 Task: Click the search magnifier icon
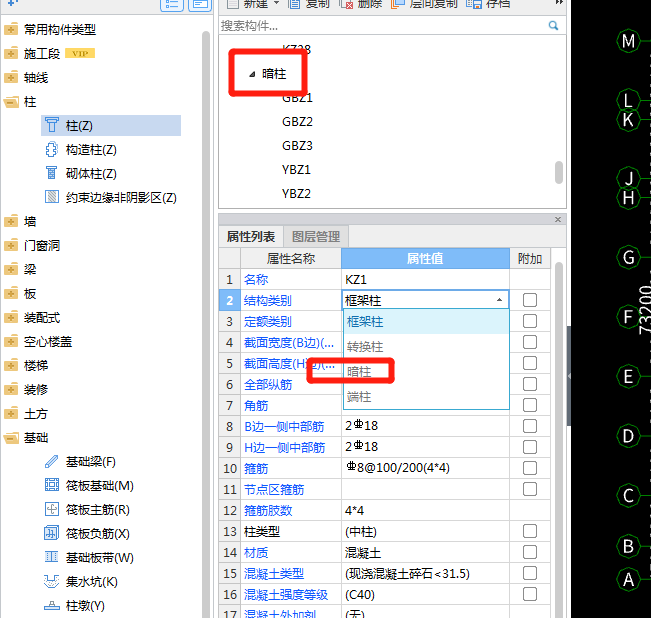[x=553, y=26]
